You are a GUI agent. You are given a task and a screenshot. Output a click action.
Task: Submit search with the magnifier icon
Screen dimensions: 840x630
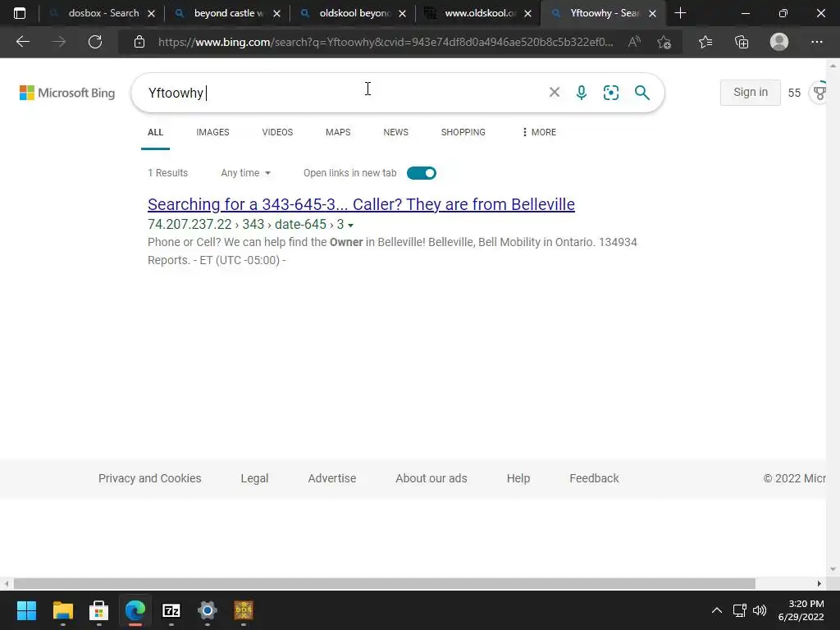[x=641, y=93]
